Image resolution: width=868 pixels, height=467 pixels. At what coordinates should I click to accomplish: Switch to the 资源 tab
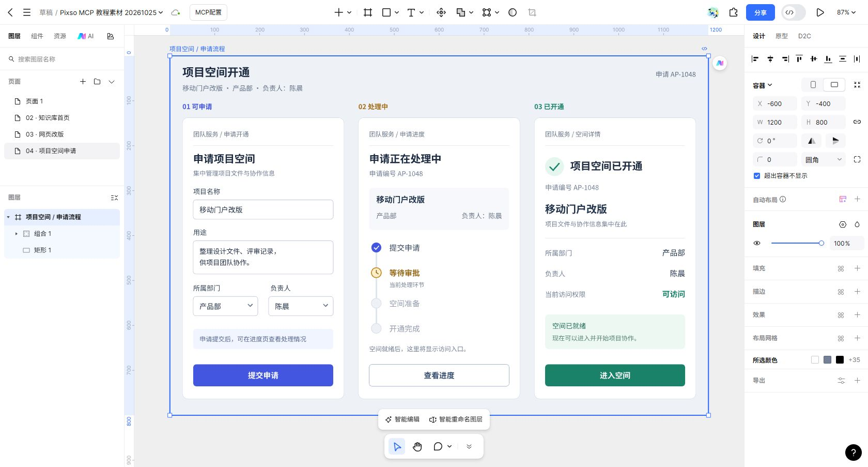pyautogui.click(x=60, y=36)
